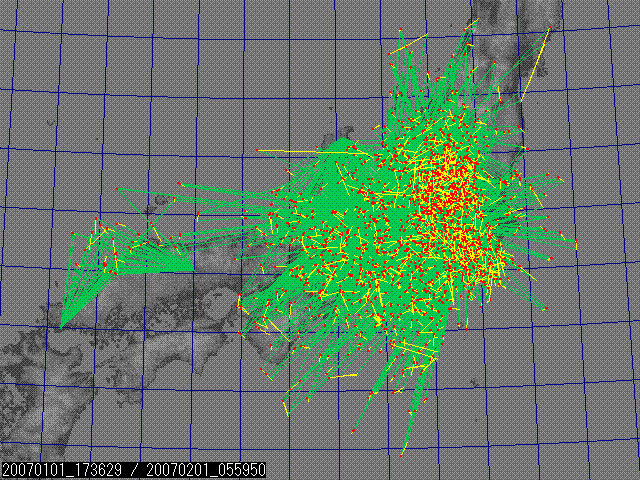Click the rightmost red dot on the map
The width and height of the screenshot is (640, 480).
(577, 247)
